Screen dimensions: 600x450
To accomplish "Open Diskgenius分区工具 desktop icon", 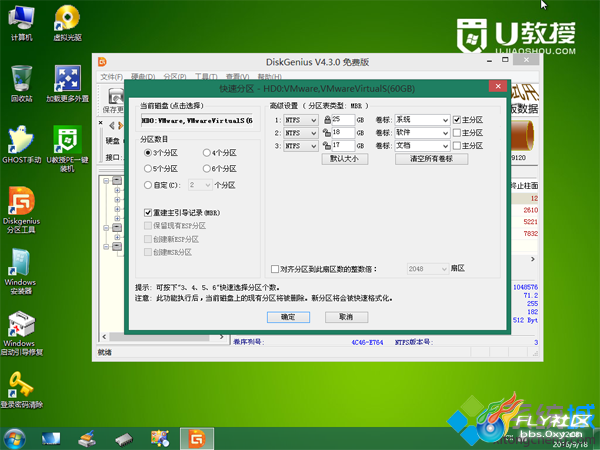I will [x=21, y=210].
